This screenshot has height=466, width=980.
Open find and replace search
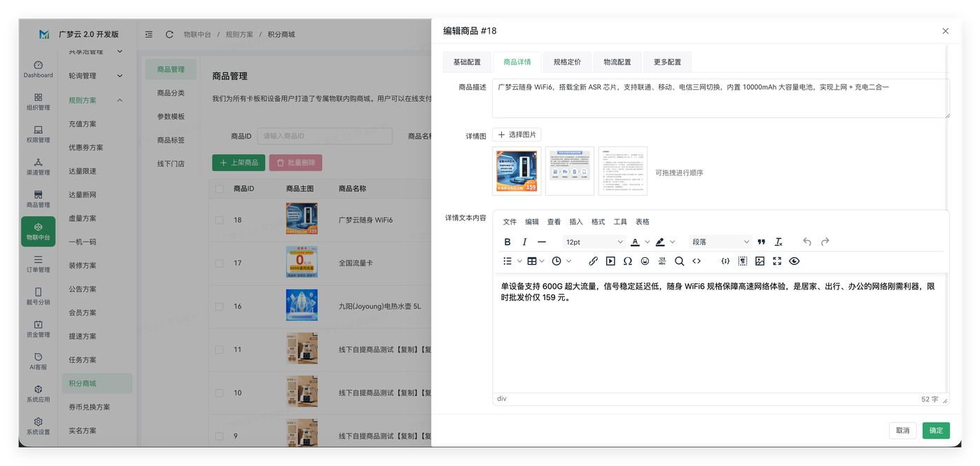point(680,261)
